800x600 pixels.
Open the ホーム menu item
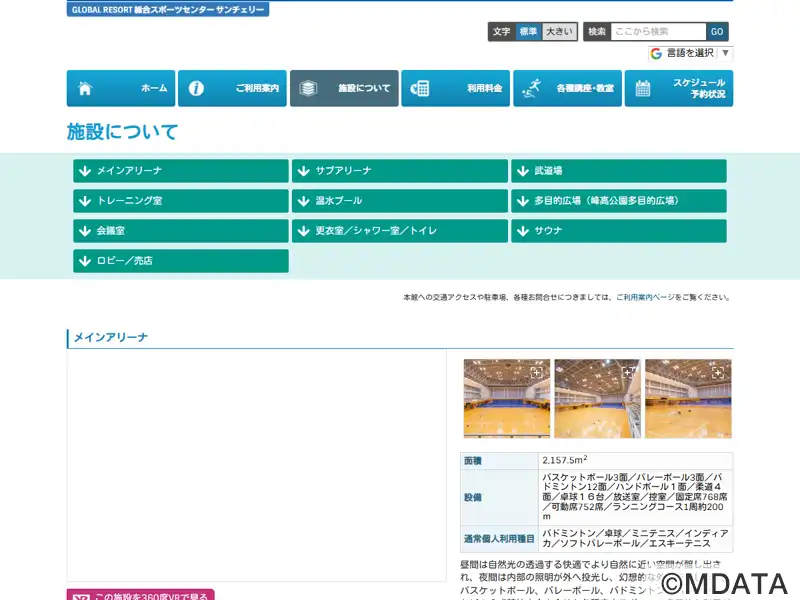(x=121, y=88)
